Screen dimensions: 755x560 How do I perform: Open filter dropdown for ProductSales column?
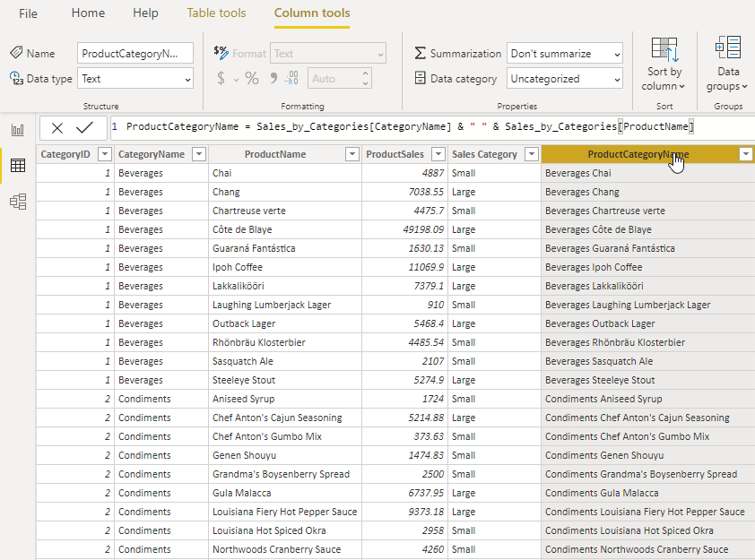coord(438,154)
